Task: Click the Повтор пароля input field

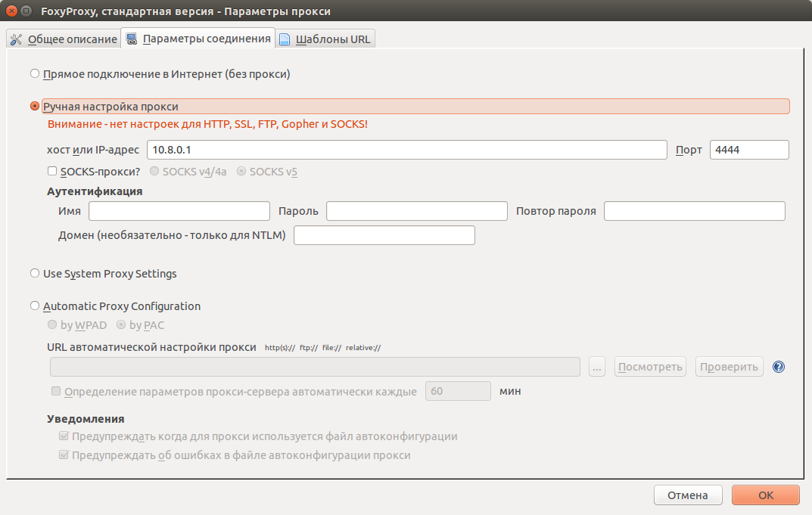Action: pyautogui.click(x=695, y=211)
